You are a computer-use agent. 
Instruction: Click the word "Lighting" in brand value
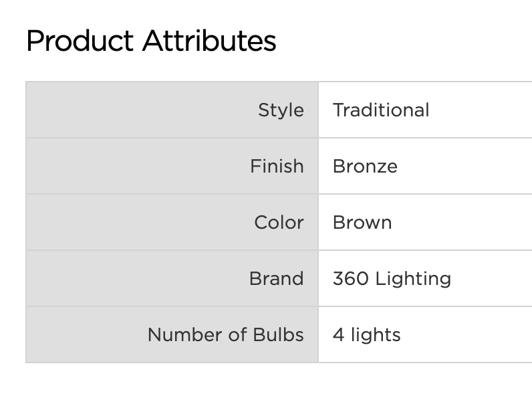413,279
